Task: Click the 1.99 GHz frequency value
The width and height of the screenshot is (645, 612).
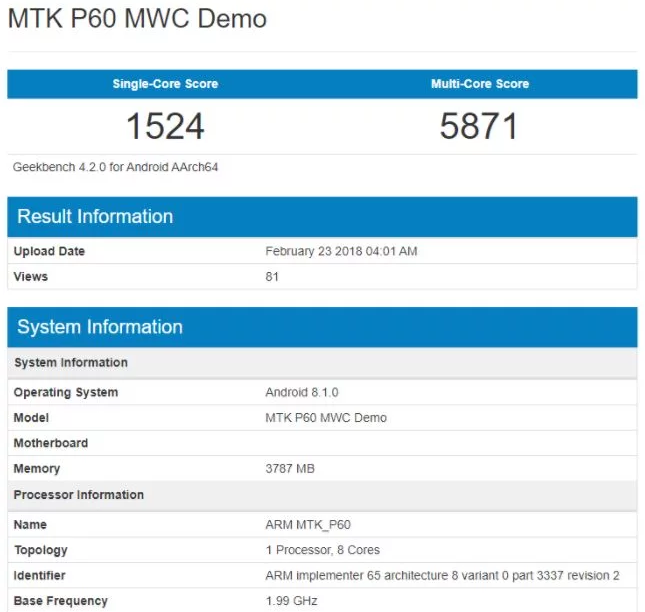Action: [291, 601]
